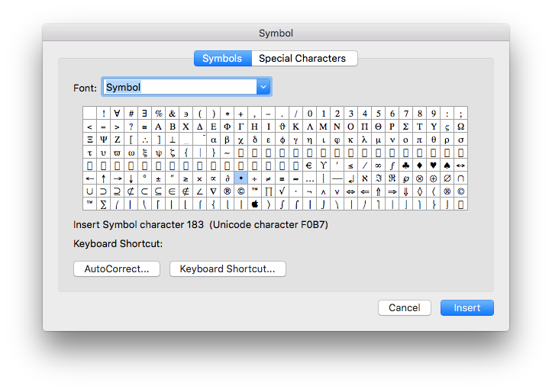Cancel the Symbol dialog
Screen dimensions: 552x392
coord(405,308)
